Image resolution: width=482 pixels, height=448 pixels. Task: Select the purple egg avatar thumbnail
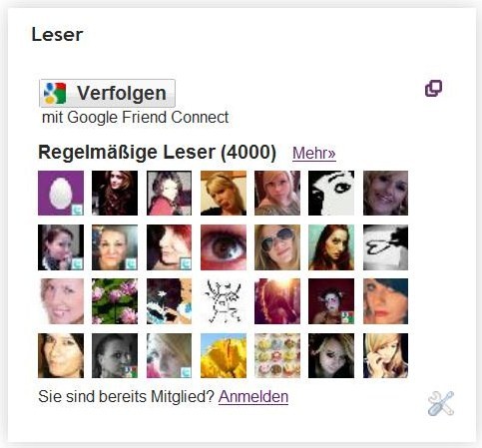(61, 193)
